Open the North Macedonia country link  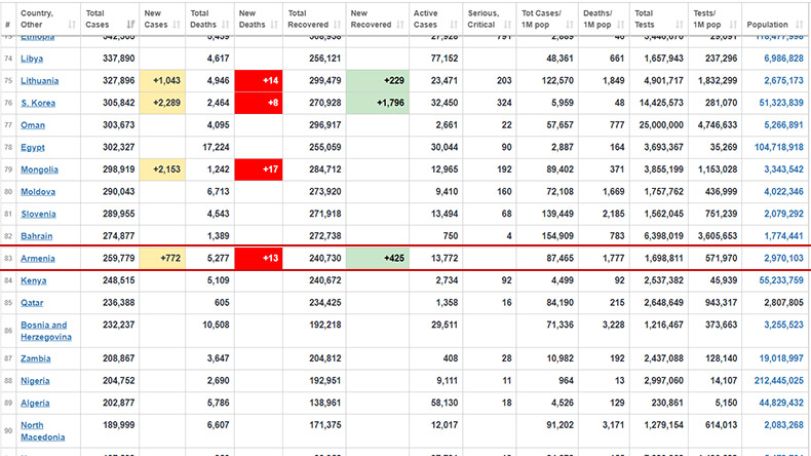pos(42,431)
